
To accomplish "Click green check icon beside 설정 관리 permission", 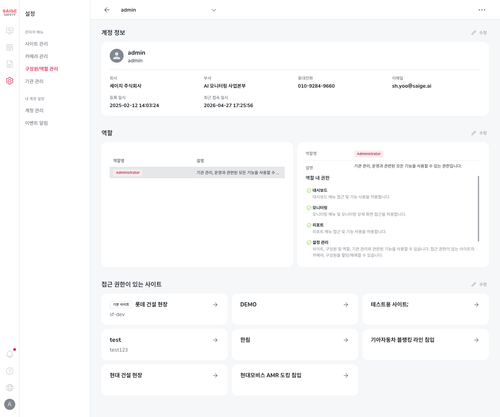I will (x=309, y=242).
